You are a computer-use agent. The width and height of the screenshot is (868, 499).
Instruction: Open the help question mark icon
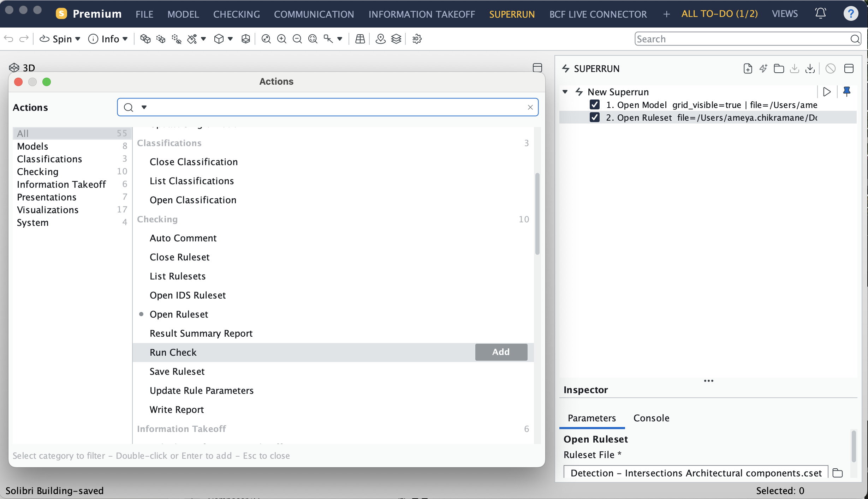851,14
